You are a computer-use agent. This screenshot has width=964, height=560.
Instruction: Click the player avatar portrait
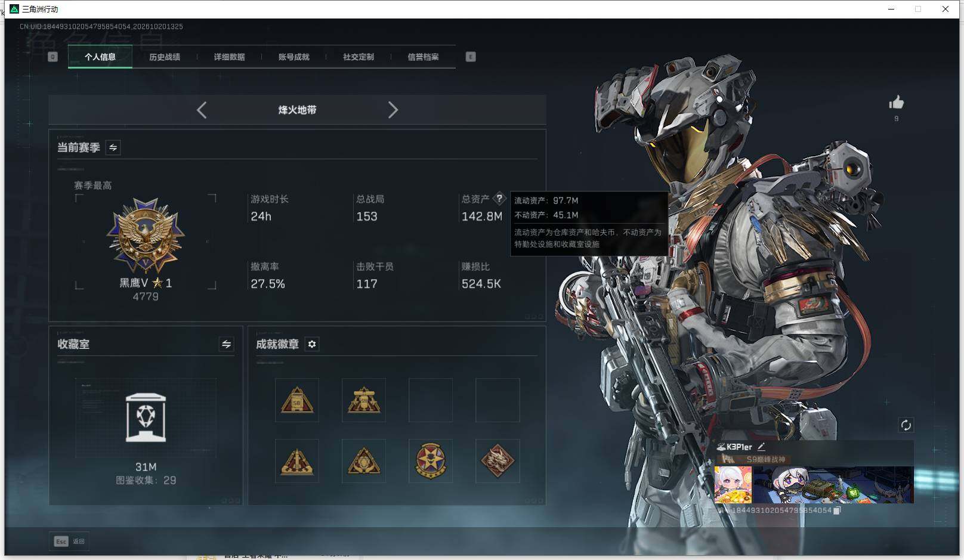coord(733,485)
